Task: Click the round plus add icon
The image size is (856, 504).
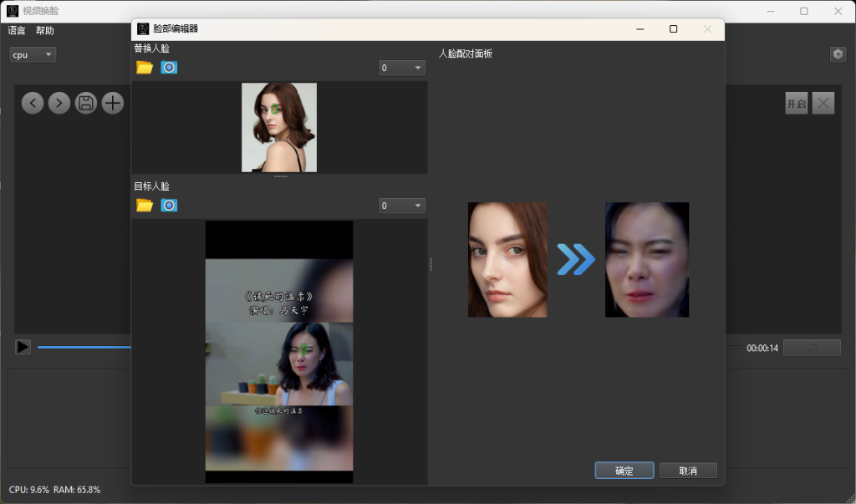Action: 113,104
